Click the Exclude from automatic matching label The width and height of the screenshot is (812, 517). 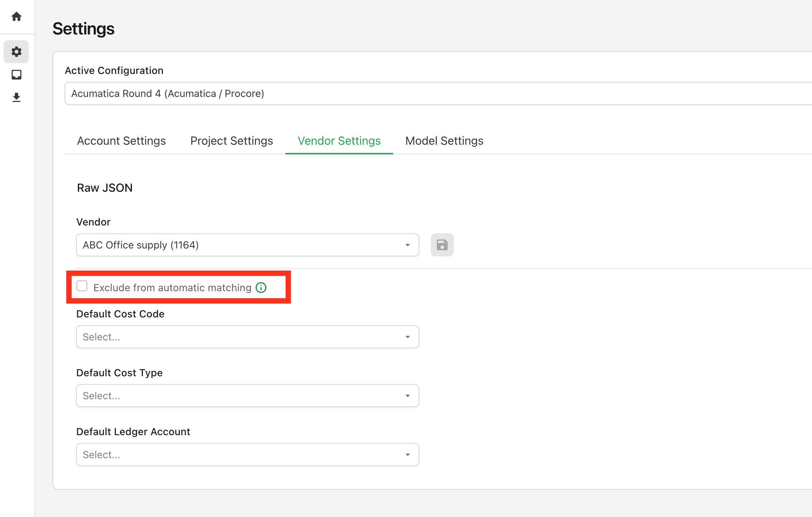[x=172, y=288]
